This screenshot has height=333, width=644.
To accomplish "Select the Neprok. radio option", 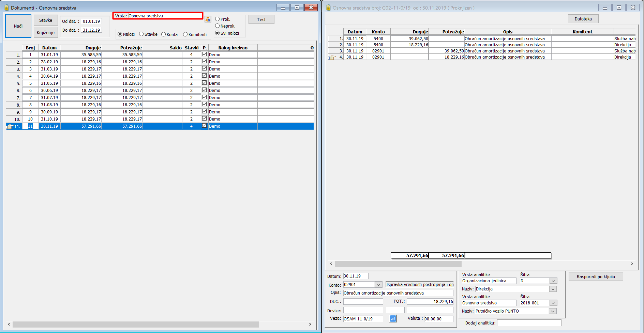I will coord(217,26).
